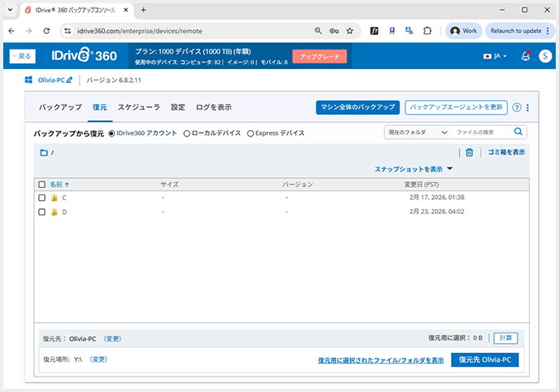This screenshot has width=559, height=392.
Task: Open the JA language selector
Action: 495,56
